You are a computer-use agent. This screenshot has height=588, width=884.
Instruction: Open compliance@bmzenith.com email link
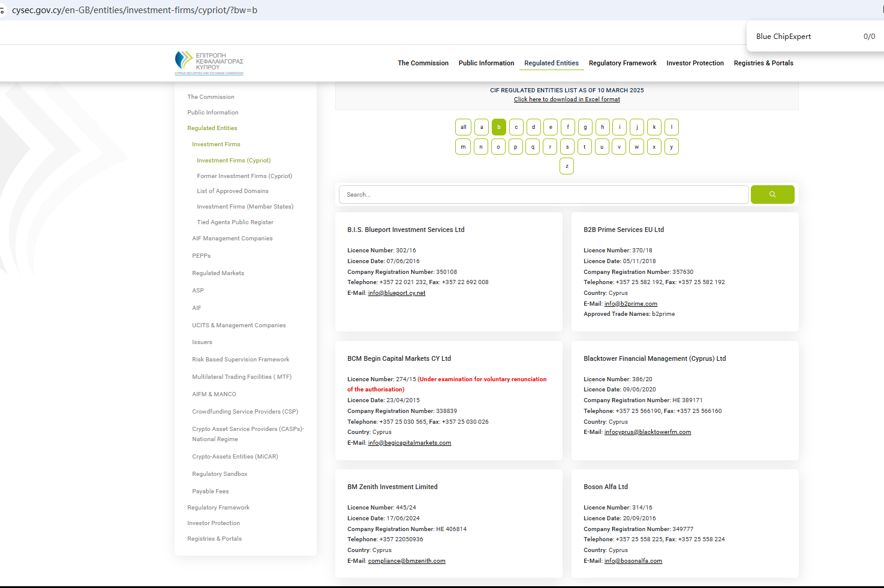[x=406, y=561]
